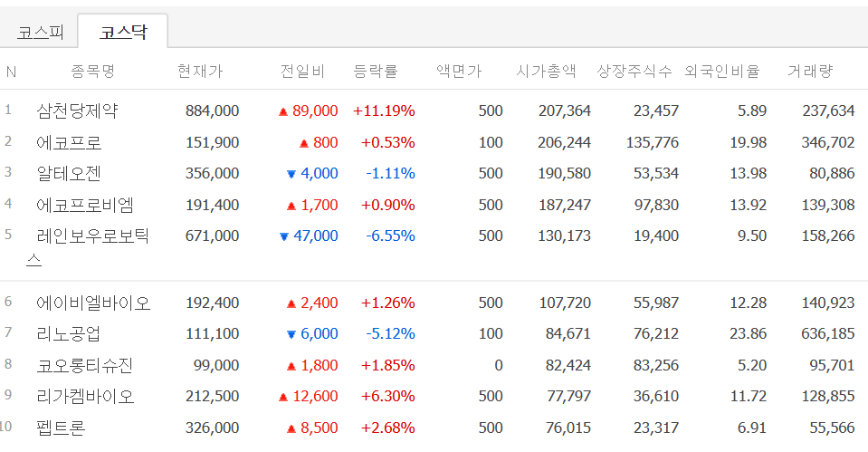Click the price 884,000
The width and height of the screenshot is (868, 452).
click(212, 111)
